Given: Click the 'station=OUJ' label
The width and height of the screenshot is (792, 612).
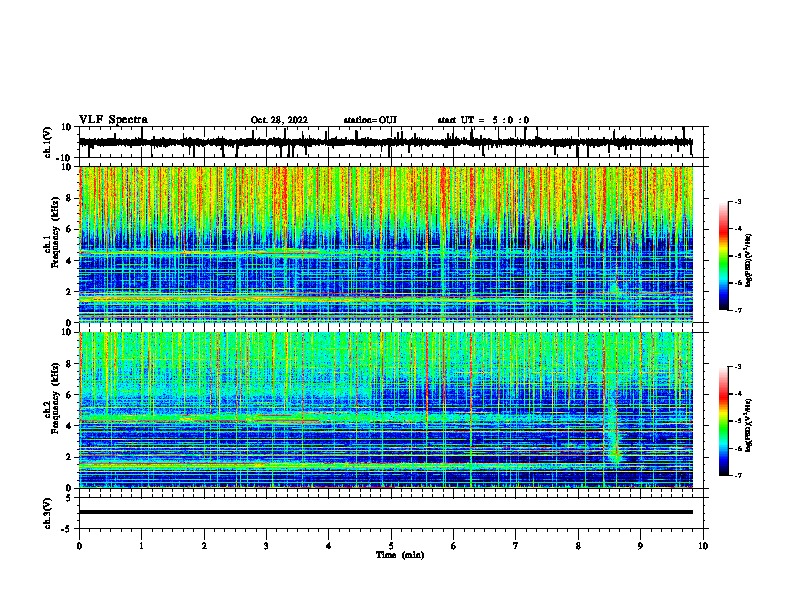Looking at the screenshot, I should (370, 120).
